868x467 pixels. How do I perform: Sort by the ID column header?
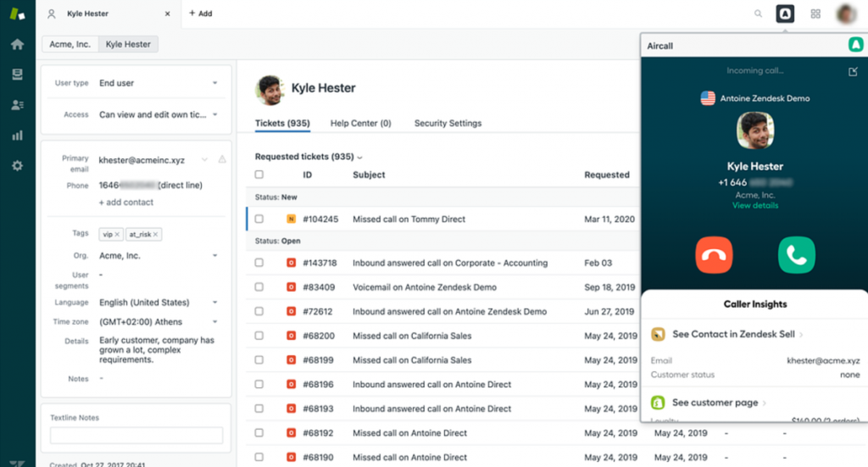pos(307,175)
